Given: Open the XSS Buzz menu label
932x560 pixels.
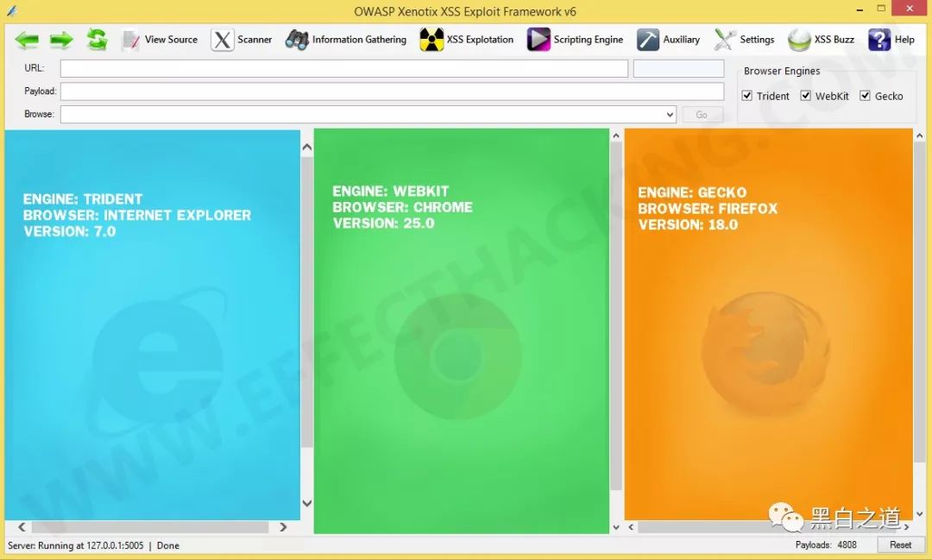Looking at the screenshot, I should [x=834, y=39].
